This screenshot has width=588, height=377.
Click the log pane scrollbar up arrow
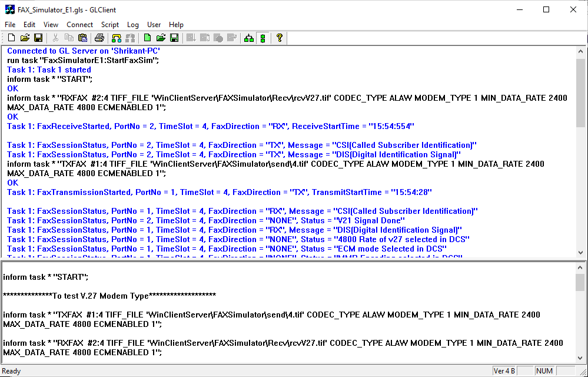pyautogui.click(x=580, y=52)
